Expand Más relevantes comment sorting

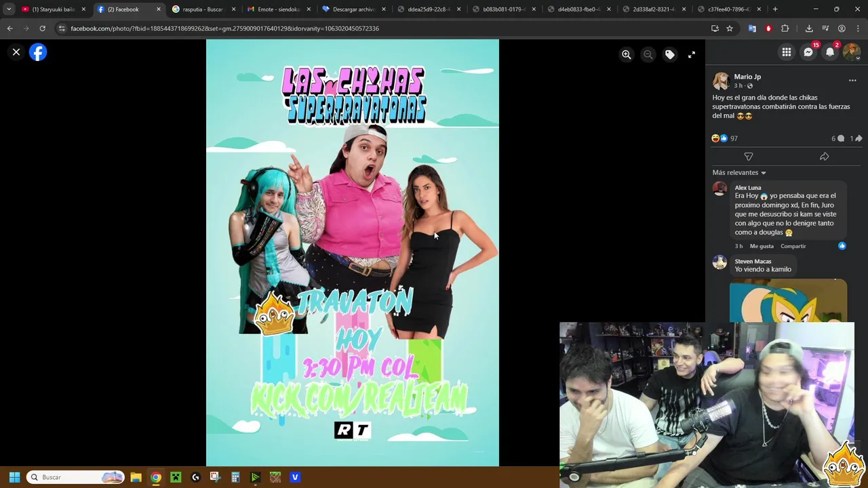739,173
